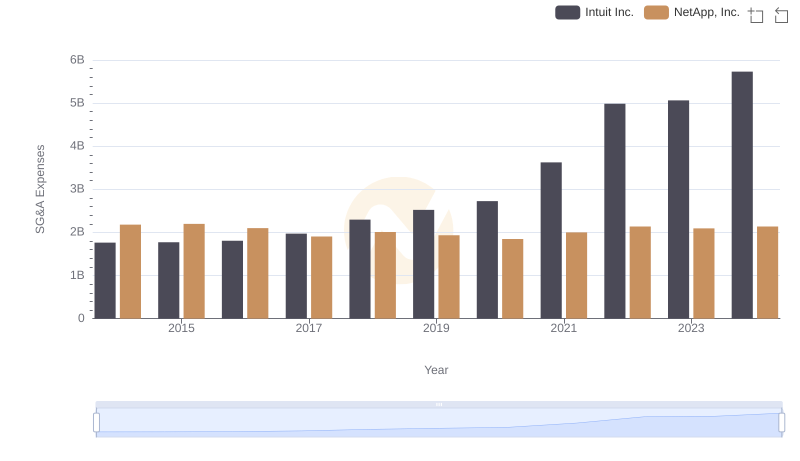Click the Intuit bar above 2017 label
The image size is (800, 461).
[x=296, y=276]
